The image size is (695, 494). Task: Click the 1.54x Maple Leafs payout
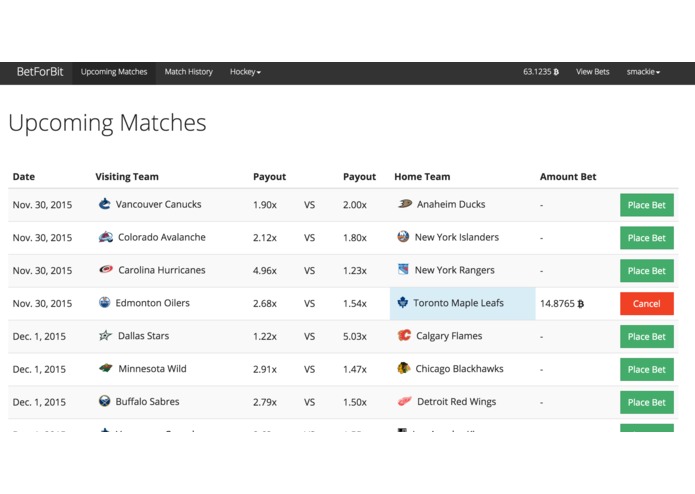pos(355,303)
